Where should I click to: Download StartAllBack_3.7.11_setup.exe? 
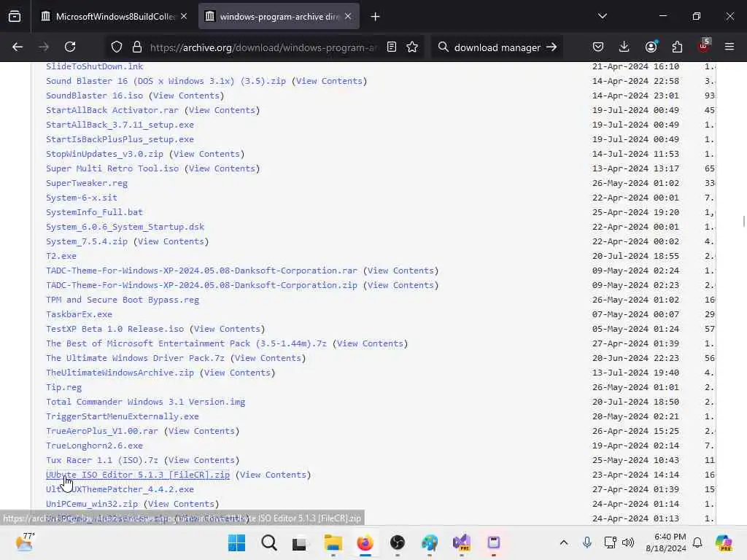pyautogui.click(x=120, y=125)
